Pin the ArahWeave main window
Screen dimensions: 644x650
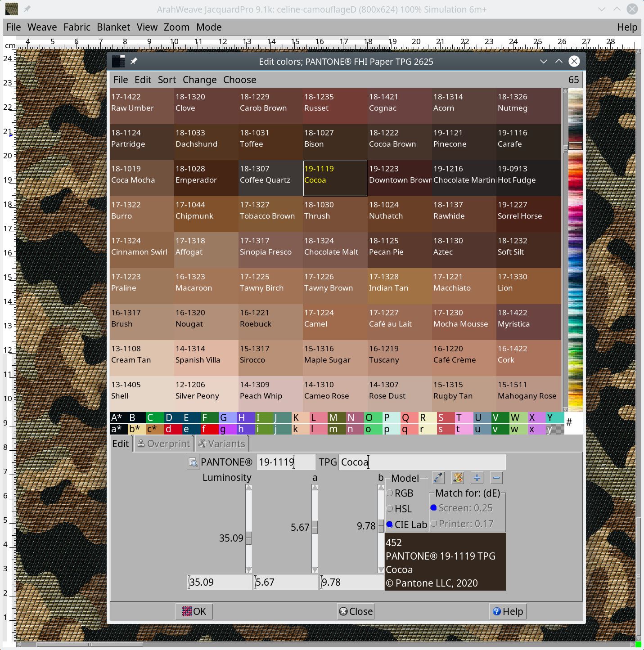tap(27, 9)
